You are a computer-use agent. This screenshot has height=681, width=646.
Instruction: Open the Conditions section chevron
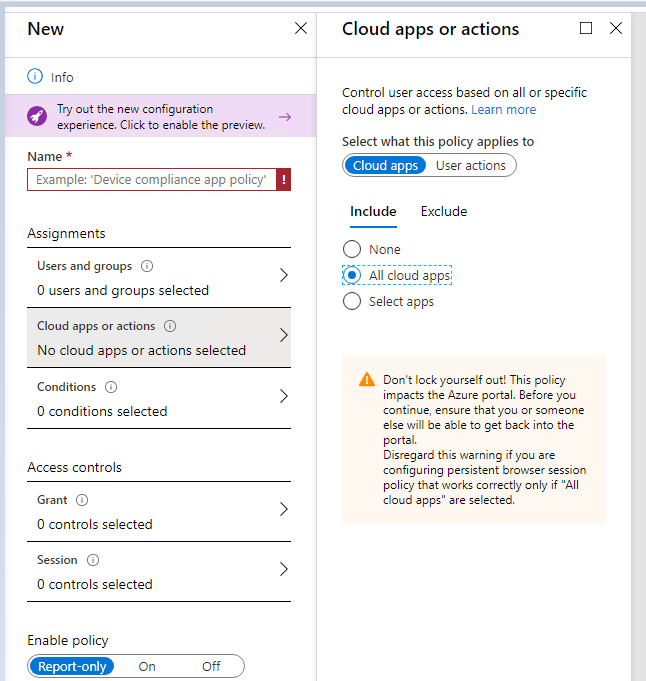(283, 396)
